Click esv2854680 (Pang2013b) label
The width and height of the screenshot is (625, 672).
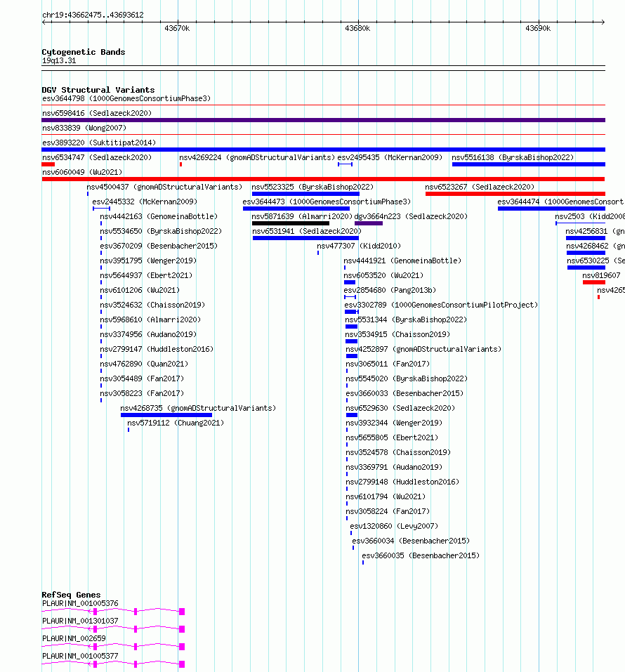point(390,291)
